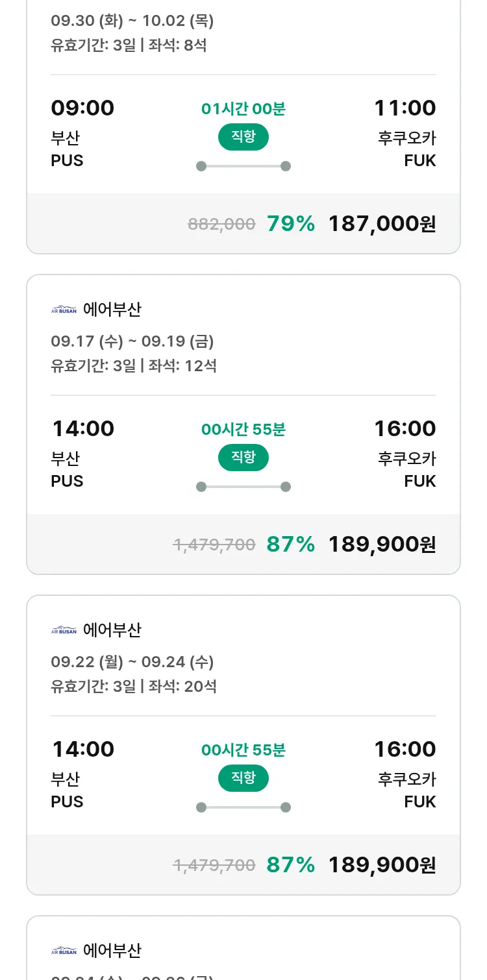Screen dimensions: 487x980
Task: Open the 09.30 (화) ~ 10.02 (목) date range
Action: coord(132,21)
